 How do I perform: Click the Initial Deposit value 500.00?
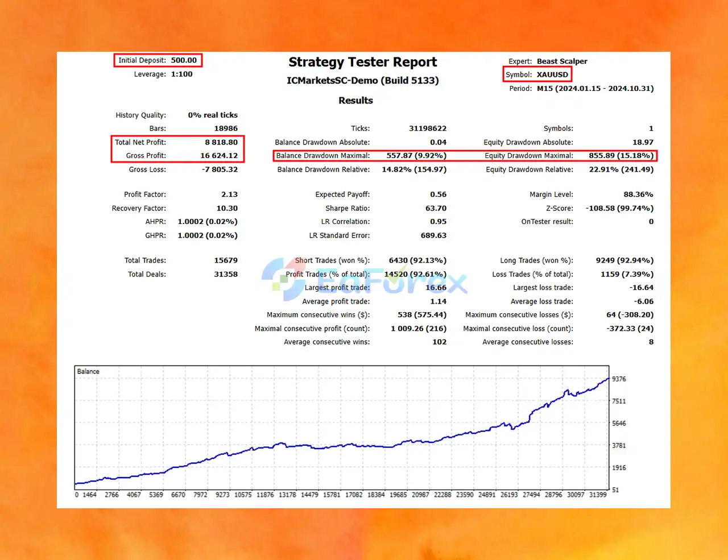[184, 60]
